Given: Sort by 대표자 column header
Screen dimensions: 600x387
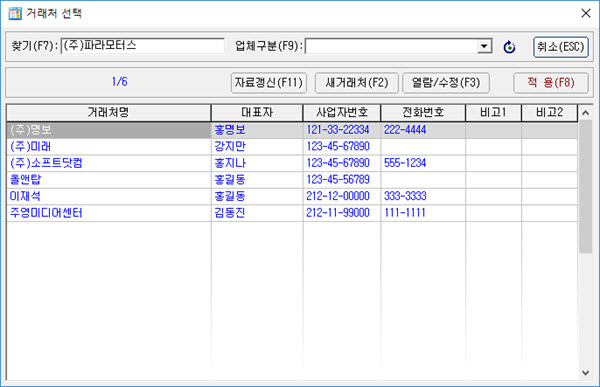Looking at the screenshot, I should click(x=257, y=113).
